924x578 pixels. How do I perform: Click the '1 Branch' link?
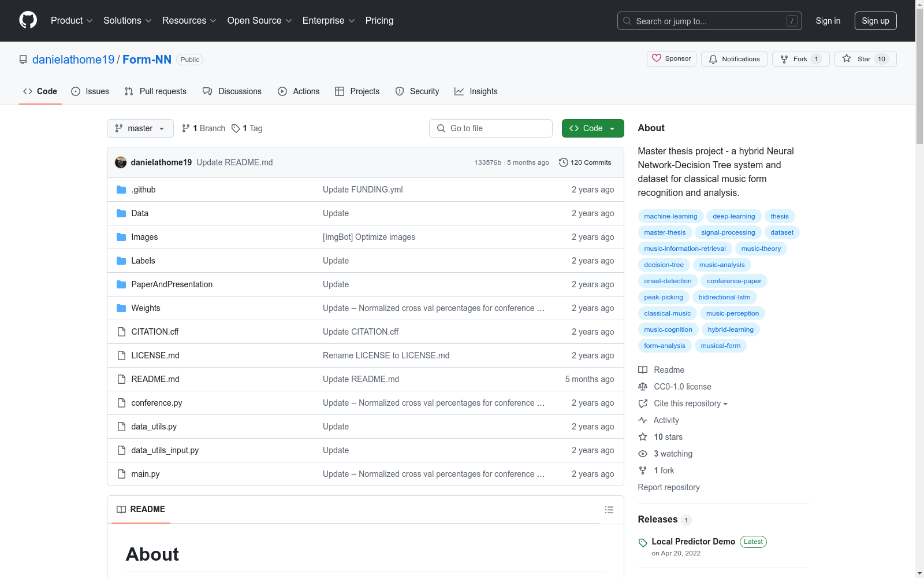point(203,128)
